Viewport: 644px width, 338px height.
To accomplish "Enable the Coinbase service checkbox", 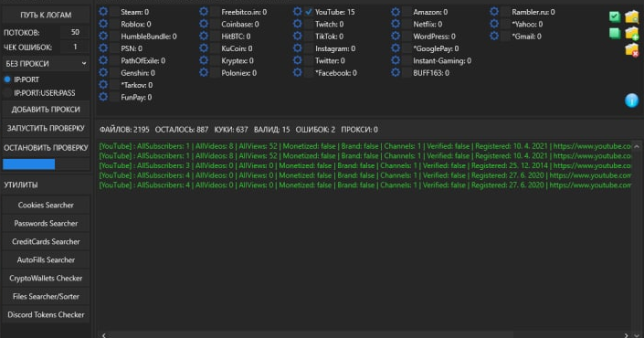I will (x=215, y=24).
